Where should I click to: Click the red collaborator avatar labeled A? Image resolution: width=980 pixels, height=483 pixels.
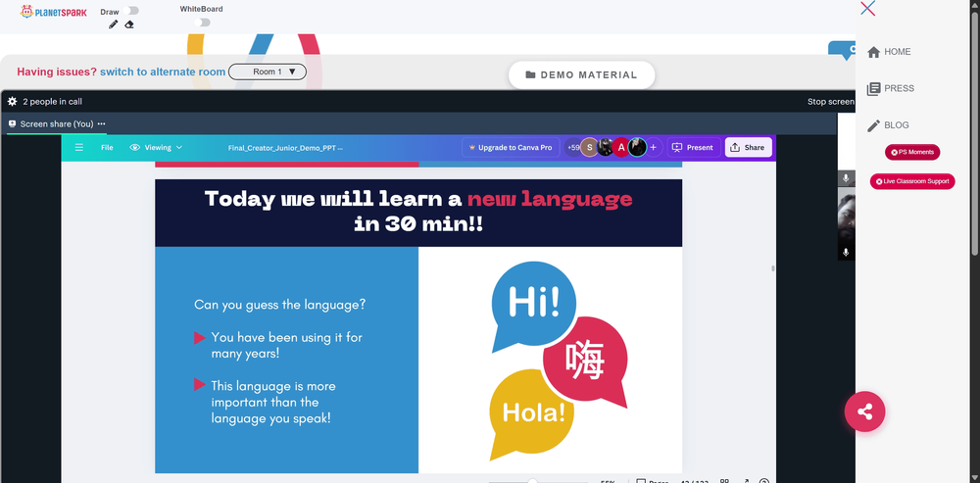(620, 148)
